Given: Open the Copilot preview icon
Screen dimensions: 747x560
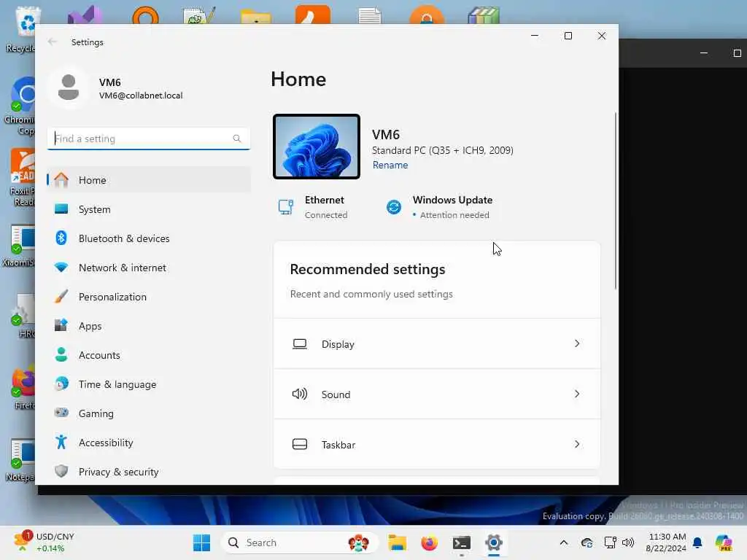Looking at the screenshot, I should [x=724, y=542].
